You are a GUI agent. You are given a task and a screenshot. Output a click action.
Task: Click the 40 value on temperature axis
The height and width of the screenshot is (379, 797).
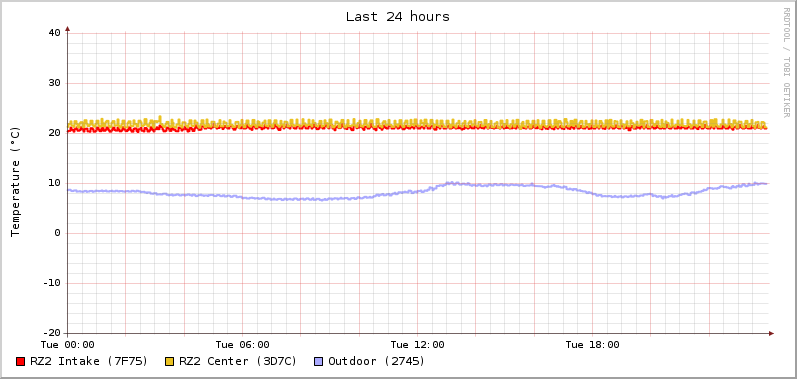(x=54, y=33)
